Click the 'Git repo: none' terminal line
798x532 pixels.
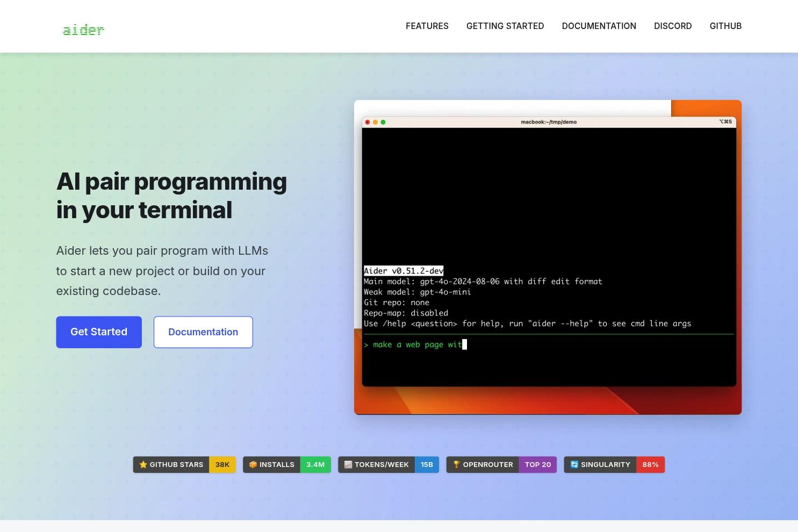click(x=397, y=303)
